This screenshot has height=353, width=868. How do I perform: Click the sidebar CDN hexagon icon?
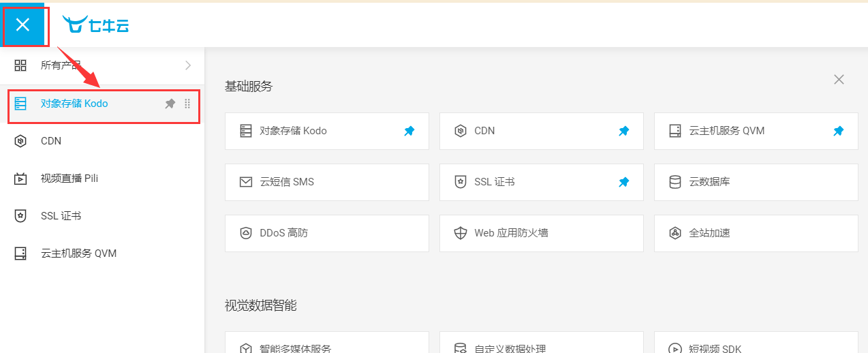pyautogui.click(x=20, y=141)
